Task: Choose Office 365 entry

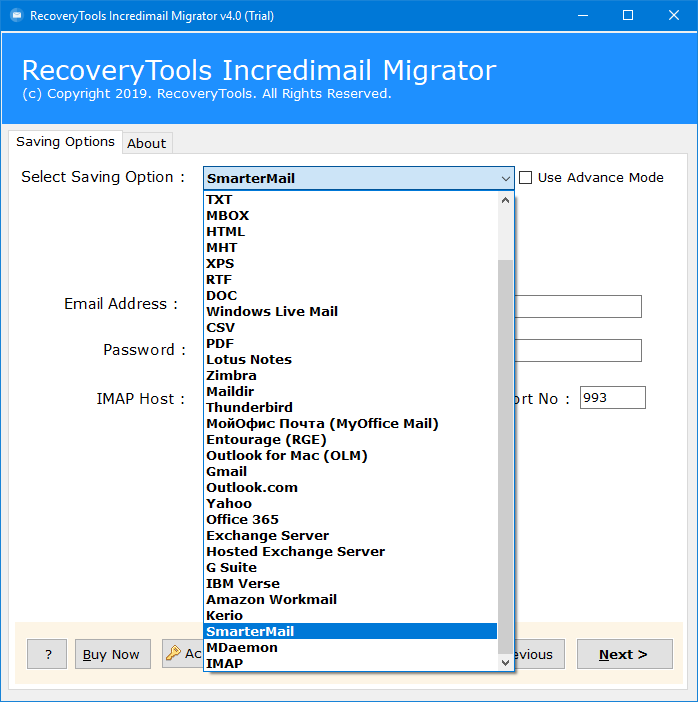Action: click(351, 519)
